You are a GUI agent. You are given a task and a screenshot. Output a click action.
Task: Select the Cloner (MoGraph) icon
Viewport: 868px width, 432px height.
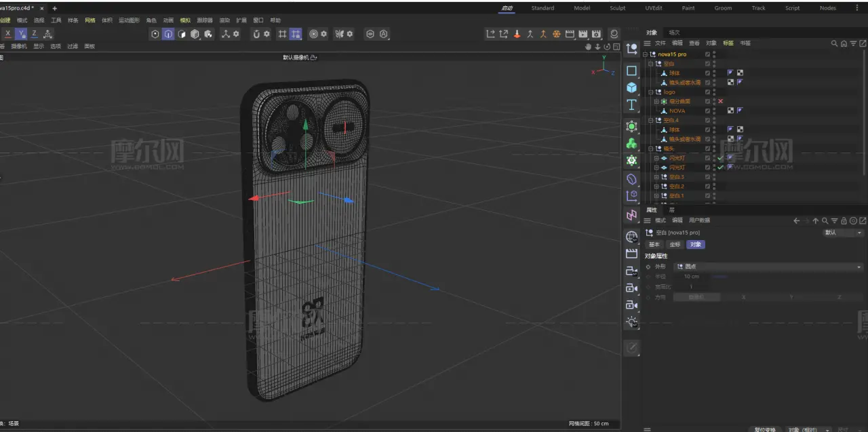(x=631, y=143)
